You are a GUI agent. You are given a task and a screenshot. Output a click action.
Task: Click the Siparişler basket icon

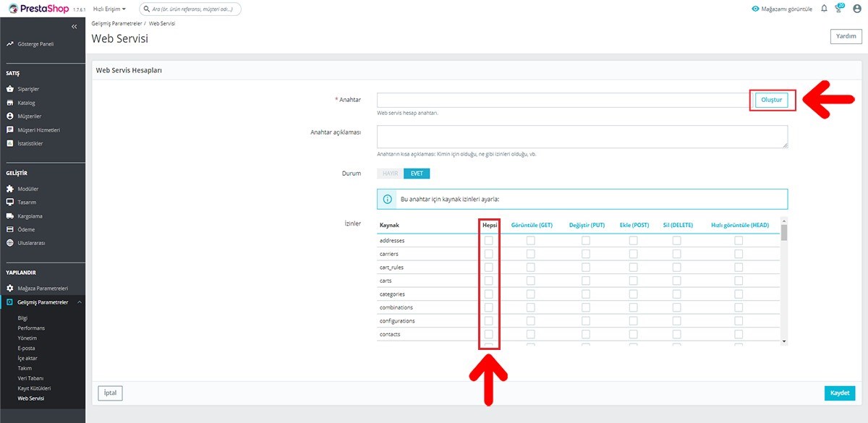pyautogui.click(x=10, y=89)
